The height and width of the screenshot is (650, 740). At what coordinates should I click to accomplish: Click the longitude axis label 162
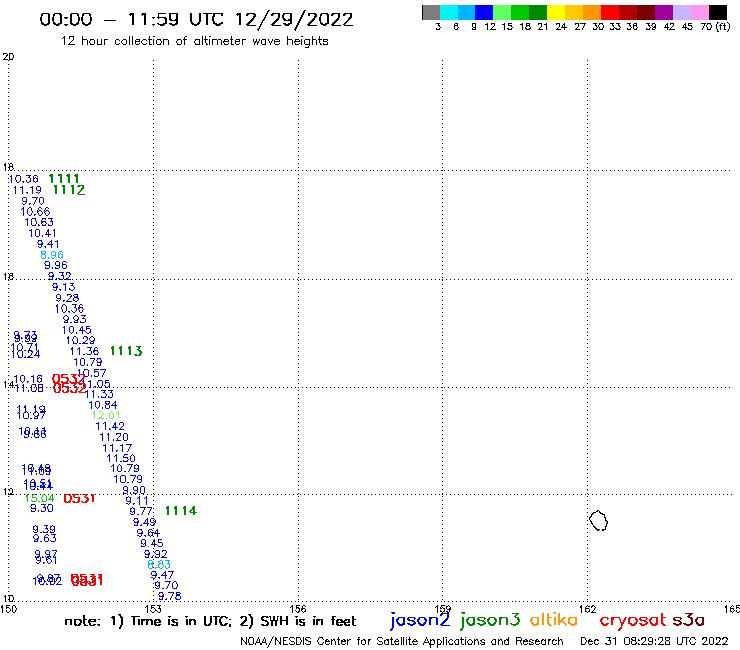pos(587,609)
